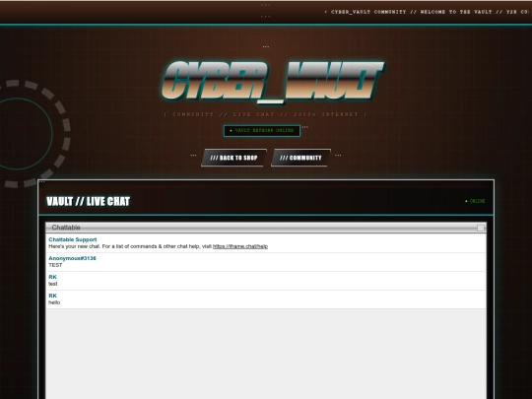Select the Anonymous#3136 username

[x=72, y=258]
